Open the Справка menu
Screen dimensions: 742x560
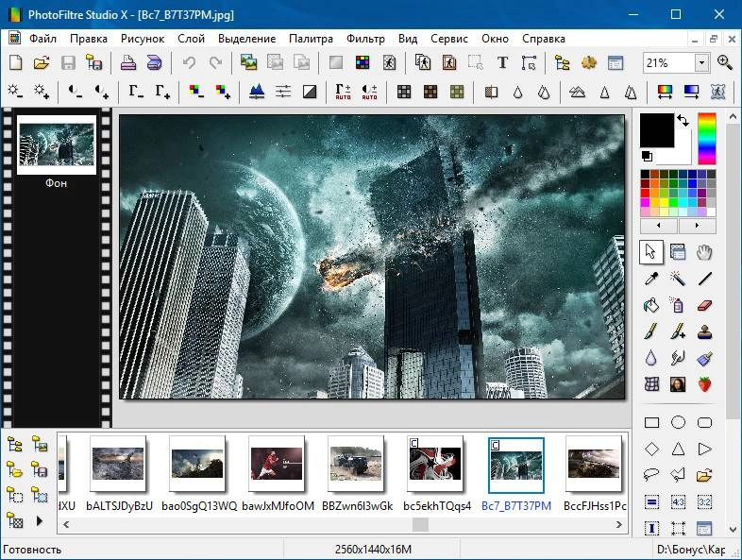[543, 39]
